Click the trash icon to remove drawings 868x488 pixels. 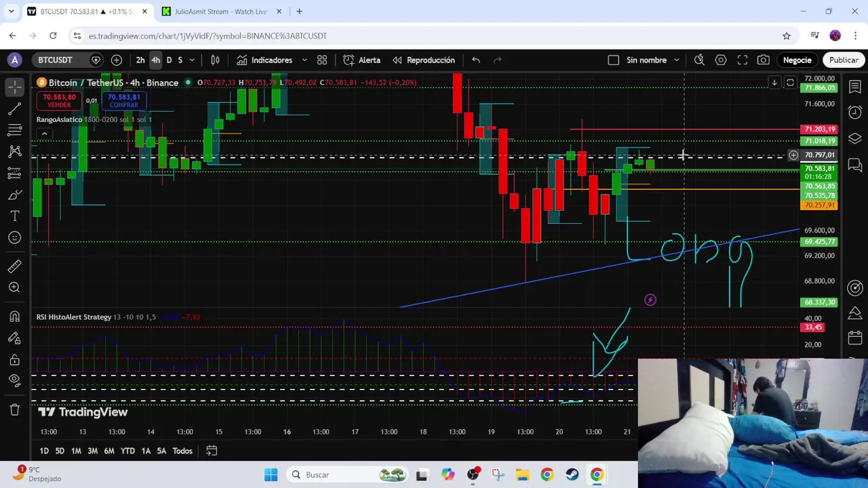point(14,409)
